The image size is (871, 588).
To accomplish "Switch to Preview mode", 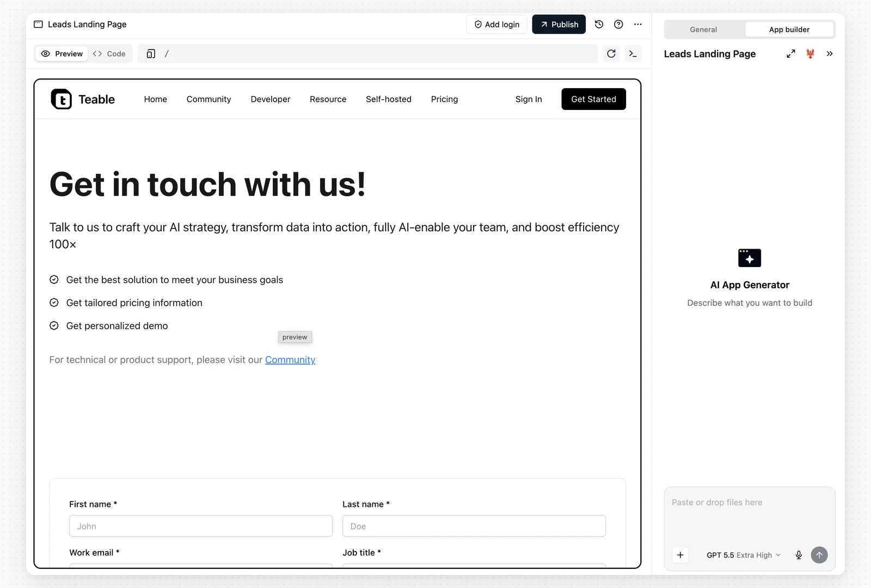I will click(62, 54).
